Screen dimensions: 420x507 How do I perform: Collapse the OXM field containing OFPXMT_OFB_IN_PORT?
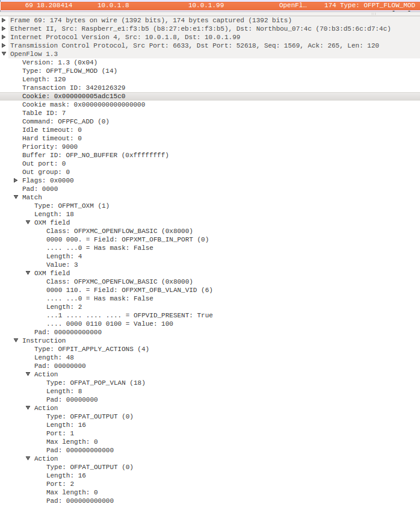point(28,222)
